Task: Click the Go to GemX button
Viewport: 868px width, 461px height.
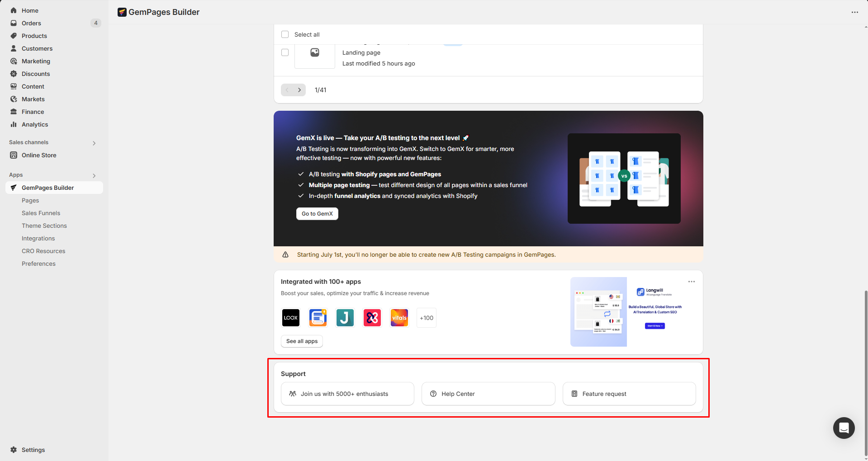Action: point(317,214)
